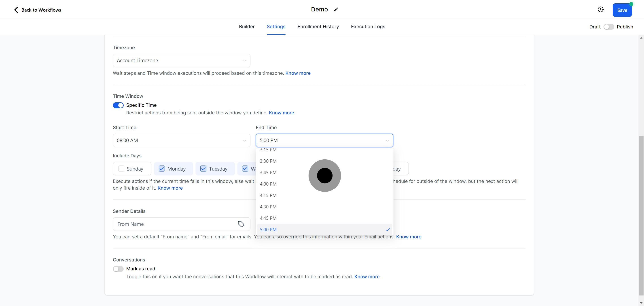The image size is (644, 306).
Task: Click the vertical page scrollbar thumb
Action: [x=641, y=215]
